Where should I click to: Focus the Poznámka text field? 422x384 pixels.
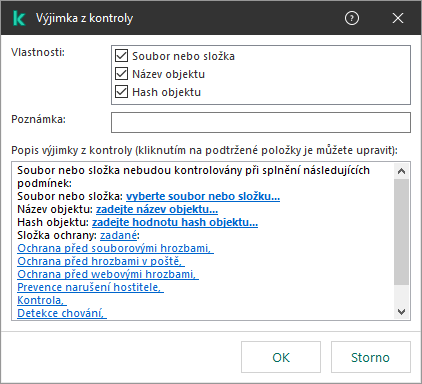click(x=261, y=122)
